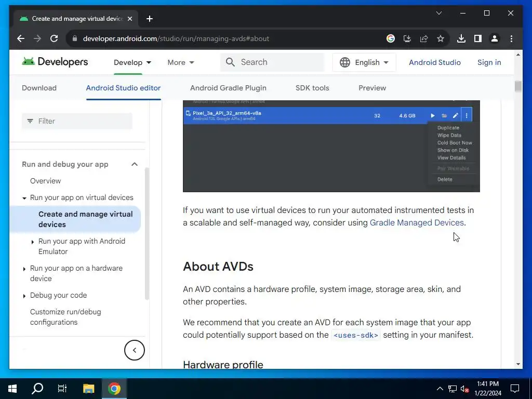The image size is (532, 399).
Task: Open the Windows notification center
Action: point(515,389)
